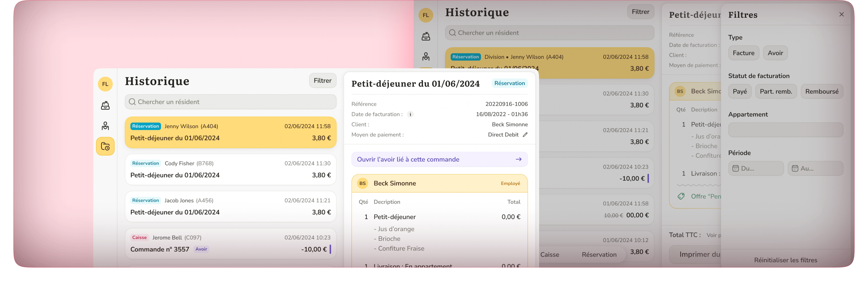Click the pencil icon beside Direct Debit
This screenshot has width=868, height=301.
525,135
